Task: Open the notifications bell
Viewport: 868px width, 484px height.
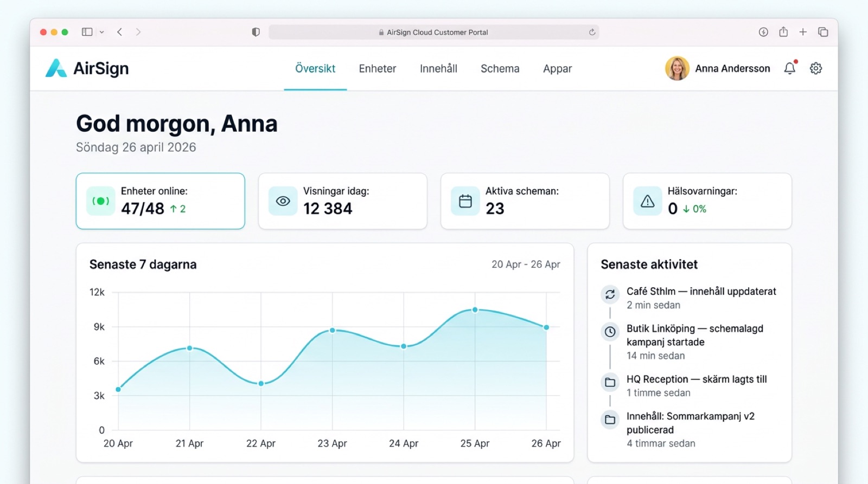Action: click(790, 68)
